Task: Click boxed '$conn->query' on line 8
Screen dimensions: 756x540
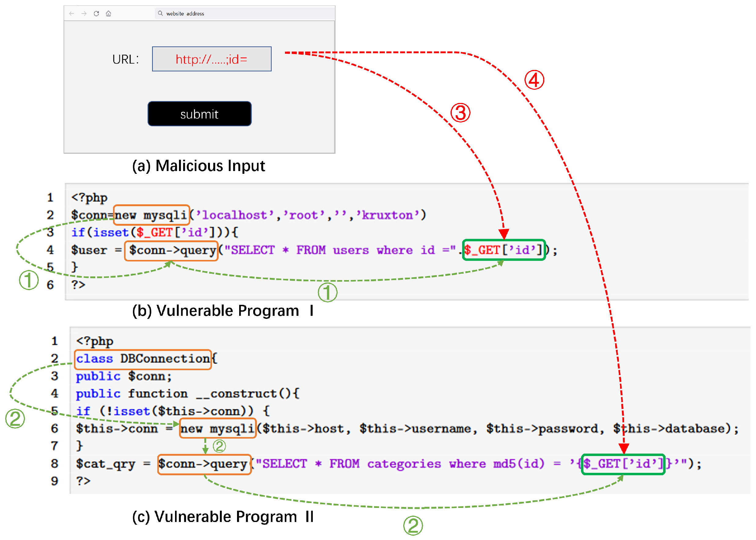Action: pos(204,464)
